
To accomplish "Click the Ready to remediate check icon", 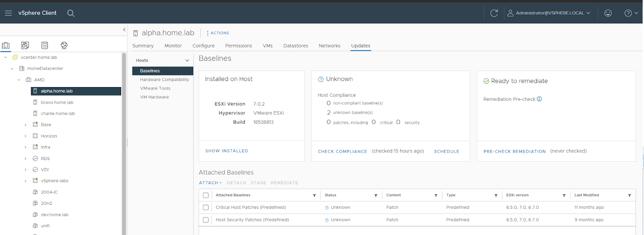I will 486,81.
